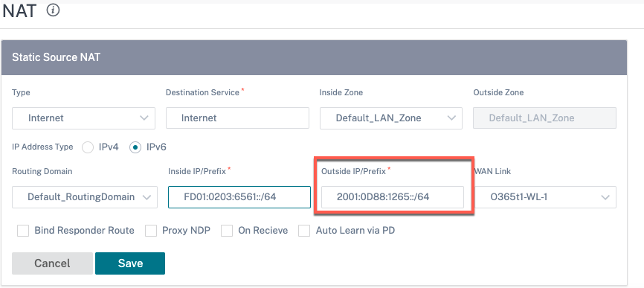This screenshot has width=644, height=288.
Task: Click the Inside Zone label
Action: (341, 92)
